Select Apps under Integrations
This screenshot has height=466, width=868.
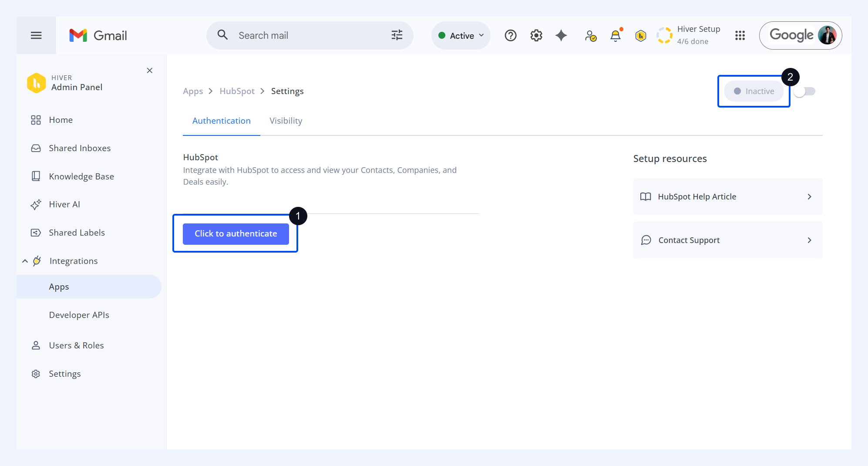tap(89, 287)
